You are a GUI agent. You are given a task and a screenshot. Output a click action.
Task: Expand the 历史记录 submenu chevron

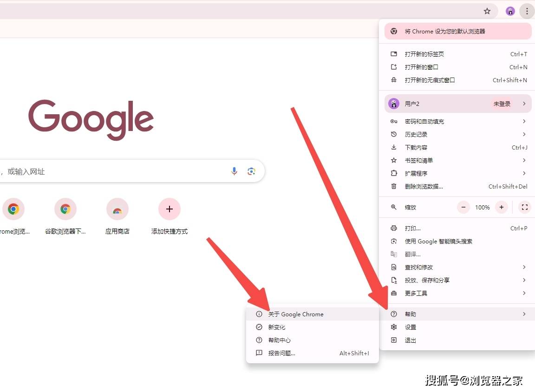[x=524, y=134]
